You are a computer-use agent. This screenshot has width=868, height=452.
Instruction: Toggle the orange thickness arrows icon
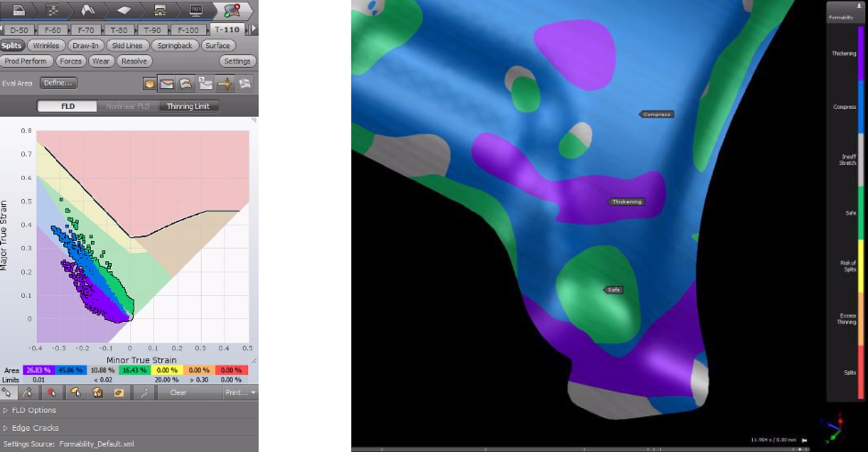(225, 84)
